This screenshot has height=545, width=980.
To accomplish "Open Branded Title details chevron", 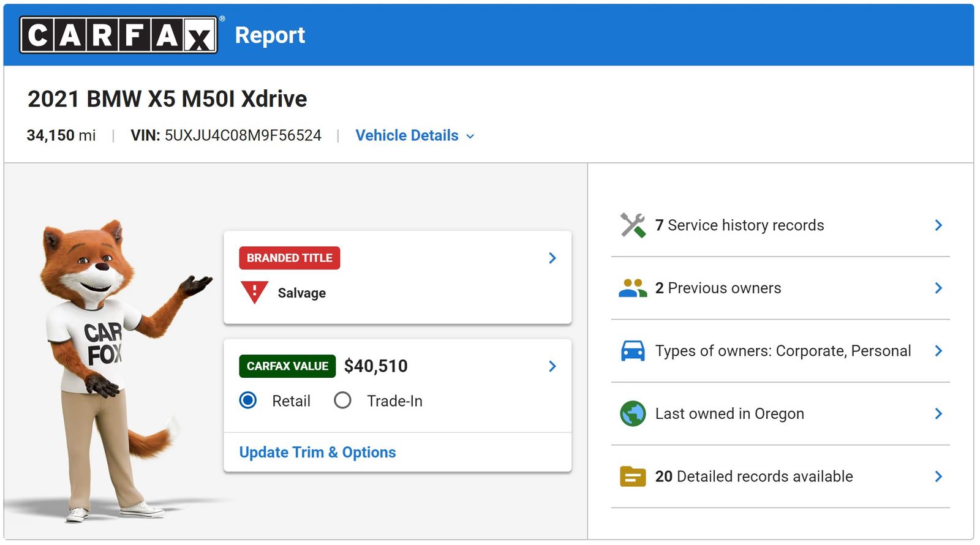I will (552, 258).
